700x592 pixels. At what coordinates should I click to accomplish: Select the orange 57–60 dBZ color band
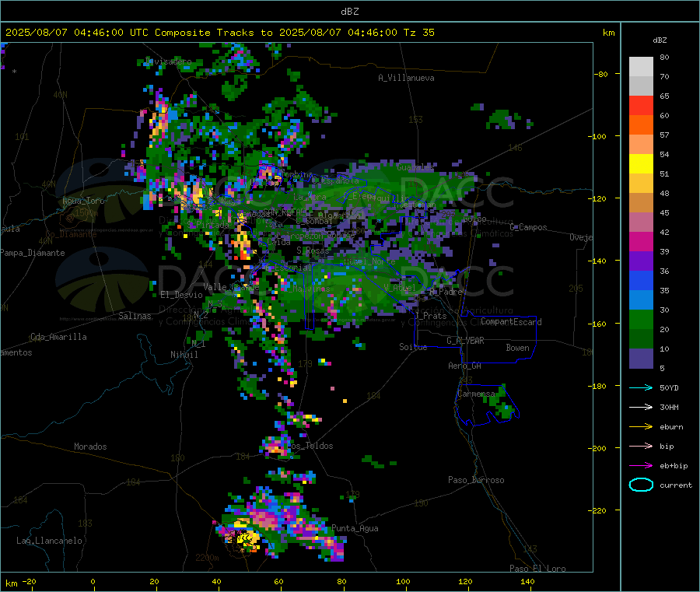(641, 125)
